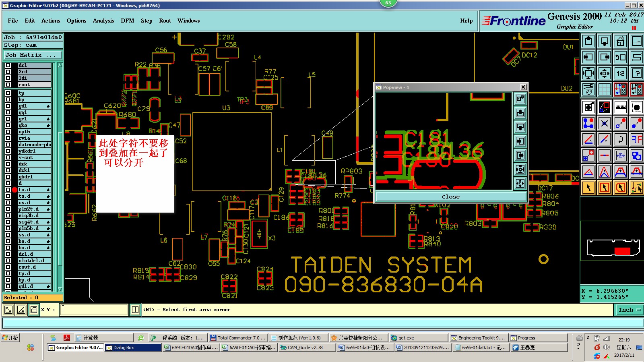Toggle the grid display icon
Image resolution: width=644 pixels, height=362 pixels.
pyautogui.click(x=605, y=89)
